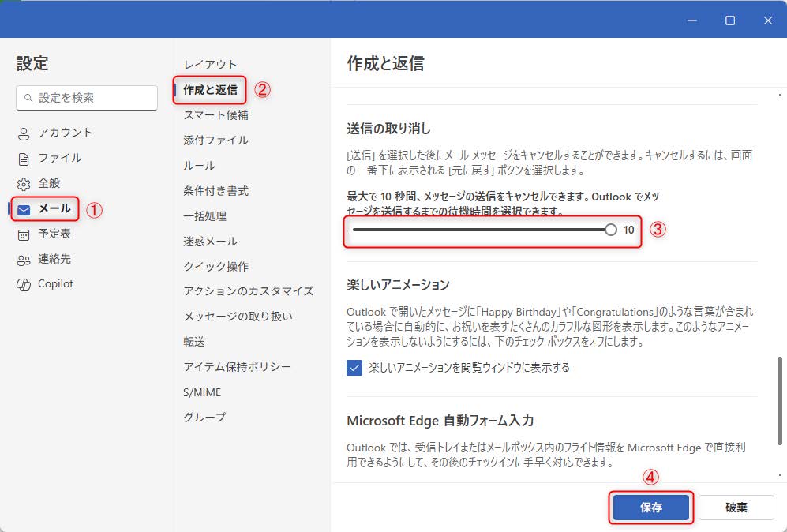
Task: Click the vertical scrollbar thumb
Action: pyautogui.click(x=779, y=401)
